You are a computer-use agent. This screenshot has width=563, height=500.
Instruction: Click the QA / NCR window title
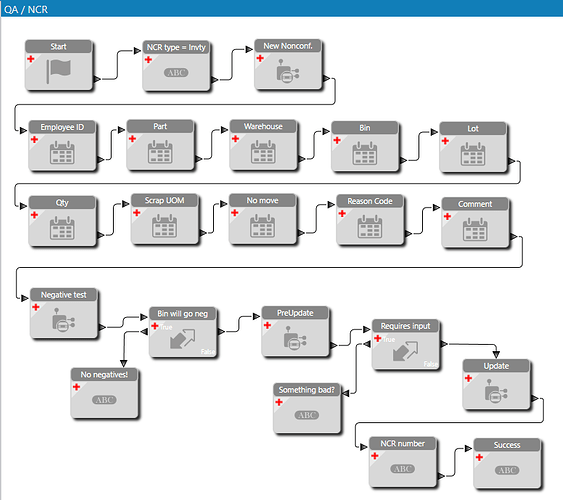pos(26,9)
